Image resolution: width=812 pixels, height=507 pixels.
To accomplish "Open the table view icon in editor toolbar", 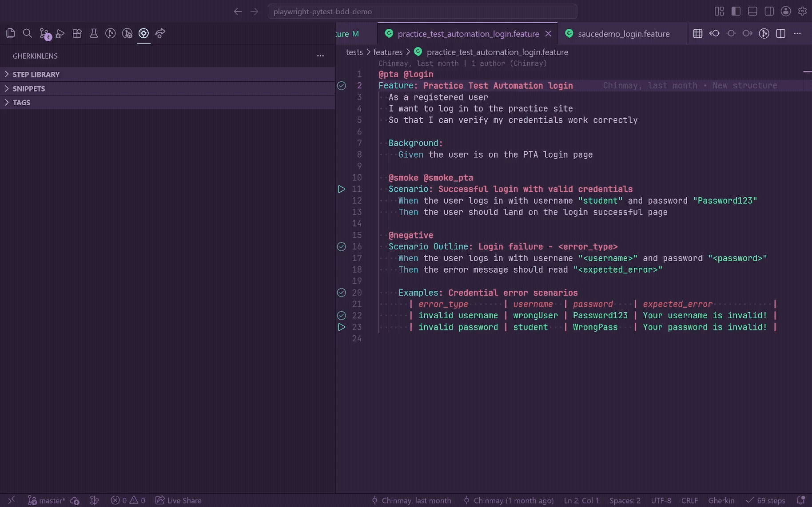I will 697,34.
